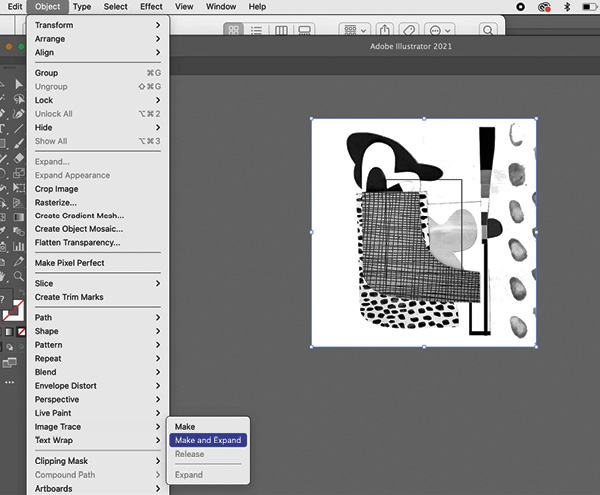Click the Finder tag icon
The height and width of the screenshot is (495, 600).
[409, 30]
